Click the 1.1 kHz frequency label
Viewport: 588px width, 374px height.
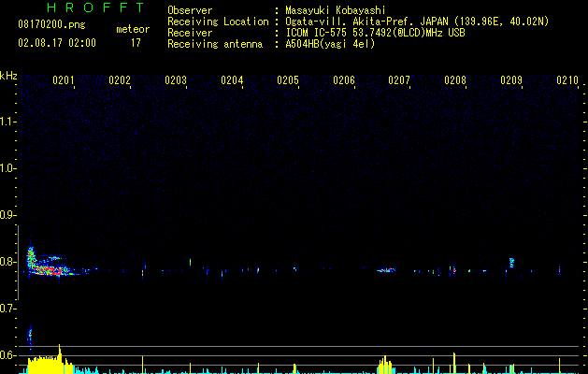click(8, 122)
